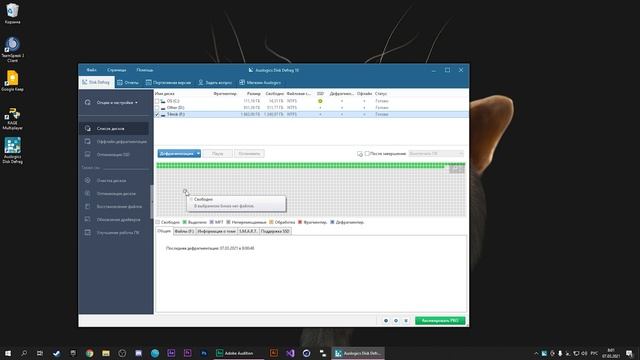Click first round icon in bottom bar

(386, 321)
